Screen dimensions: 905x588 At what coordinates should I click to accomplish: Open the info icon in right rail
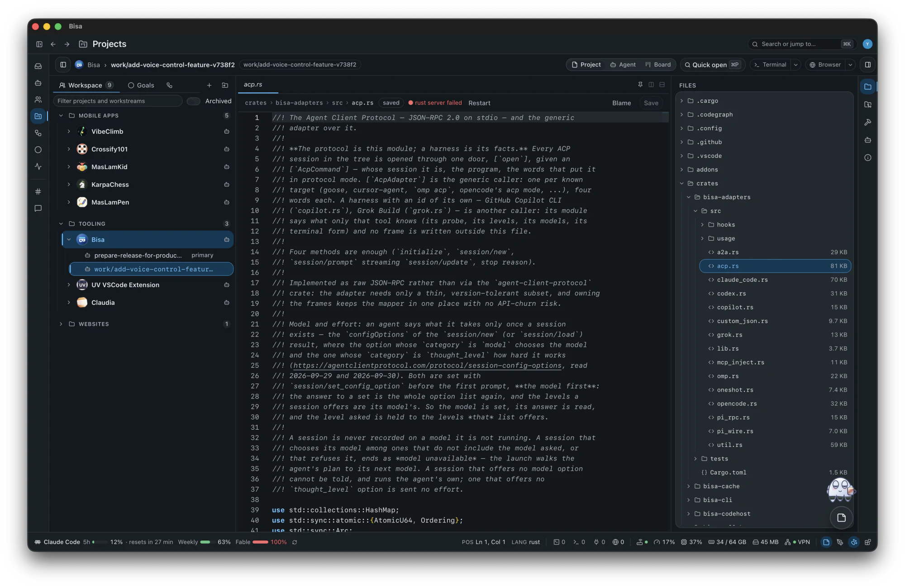[867, 158]
